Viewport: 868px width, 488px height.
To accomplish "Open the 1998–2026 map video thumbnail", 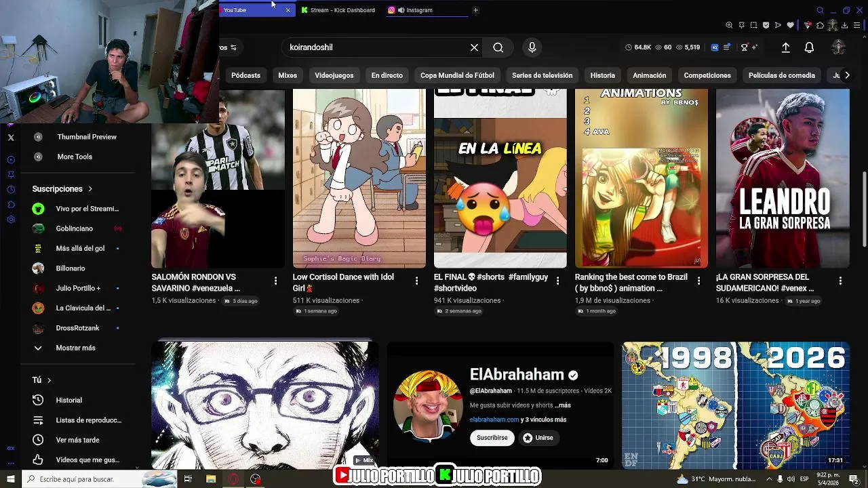I will pyautogui.click(x=736, y=405).
